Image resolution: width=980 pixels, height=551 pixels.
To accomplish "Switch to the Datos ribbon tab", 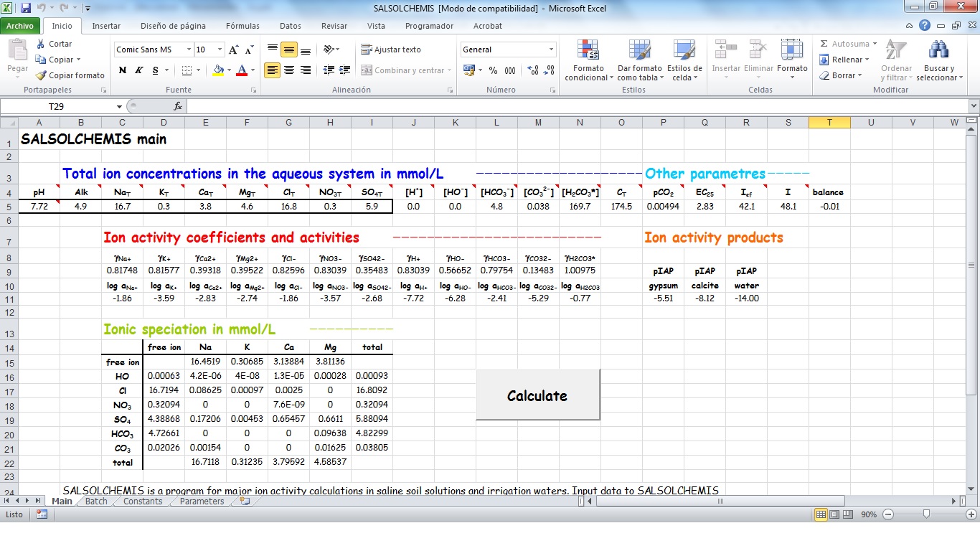I will tap(291, 26).
